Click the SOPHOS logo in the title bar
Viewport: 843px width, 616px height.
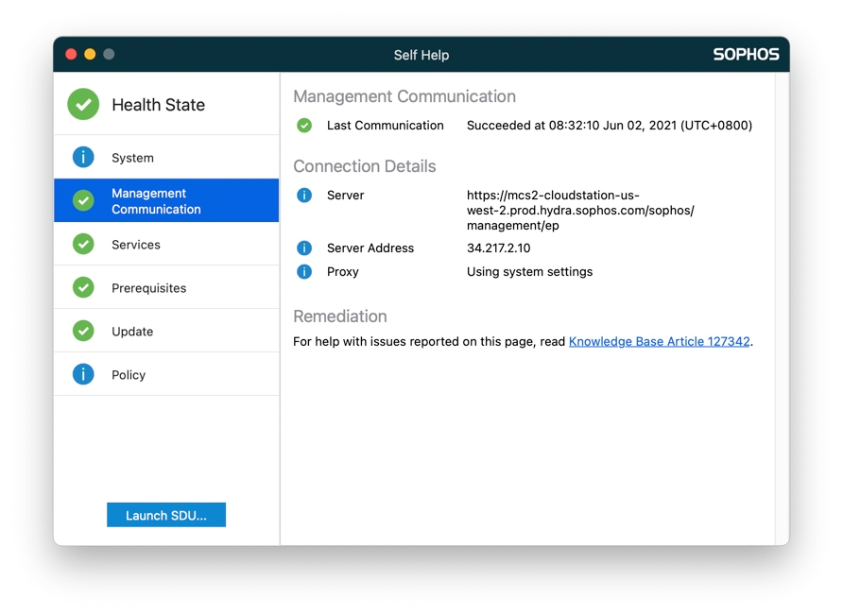click(x=746, y=54)
